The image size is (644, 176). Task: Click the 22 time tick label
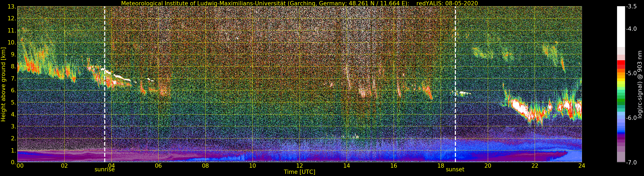(x=535, y=166)
